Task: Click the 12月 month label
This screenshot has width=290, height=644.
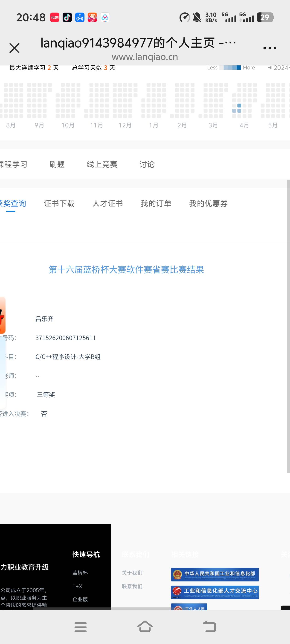Action: (x=125, y=125)
